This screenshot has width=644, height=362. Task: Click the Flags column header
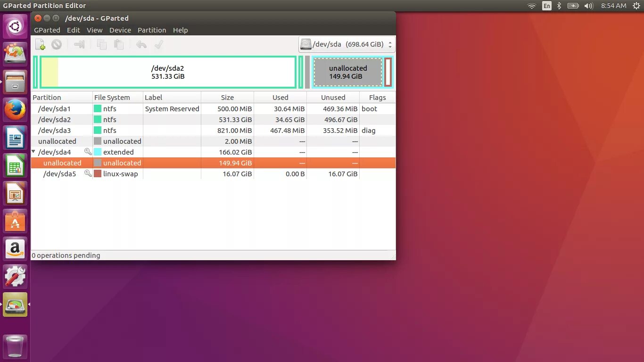coord(377,98)
